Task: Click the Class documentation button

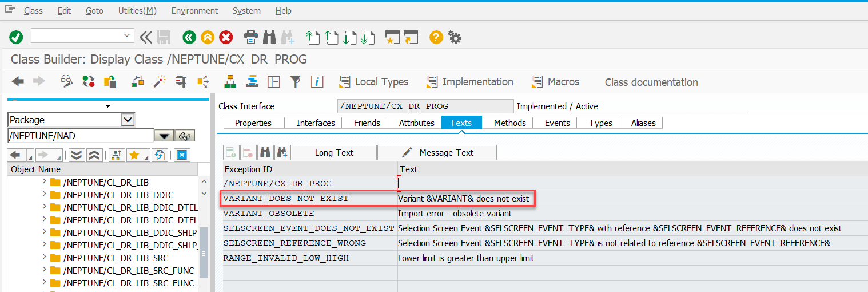Action: [x=651, y=82]
